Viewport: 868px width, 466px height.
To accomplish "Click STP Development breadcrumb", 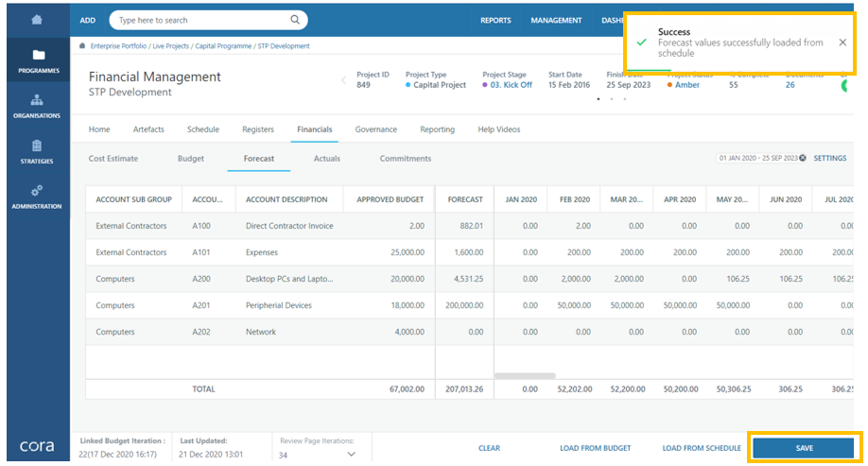I will pyautogui.click(x=284, y=46).
